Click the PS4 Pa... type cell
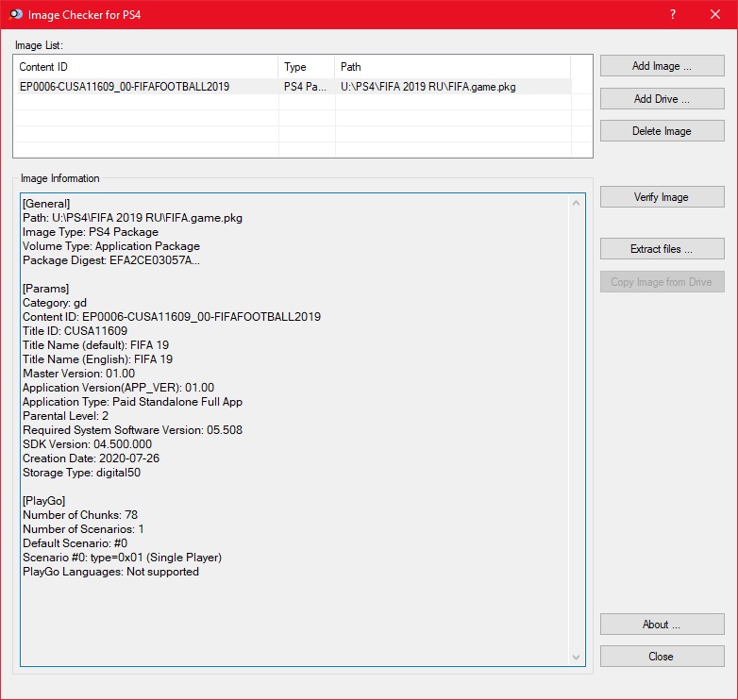Viewport: 738px width, 700px height. pyautogui.click(x=305, y=87)
